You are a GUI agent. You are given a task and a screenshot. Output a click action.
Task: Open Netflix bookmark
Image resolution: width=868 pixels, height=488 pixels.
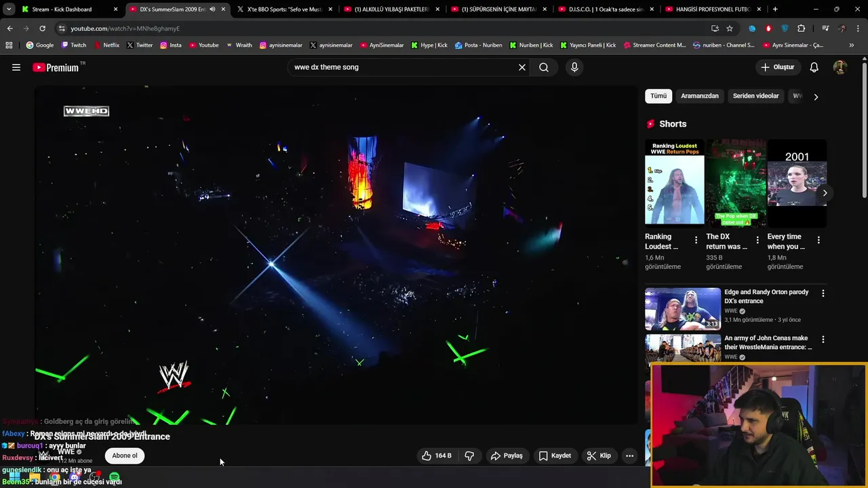pyautogui.click(x=106, y=45)
